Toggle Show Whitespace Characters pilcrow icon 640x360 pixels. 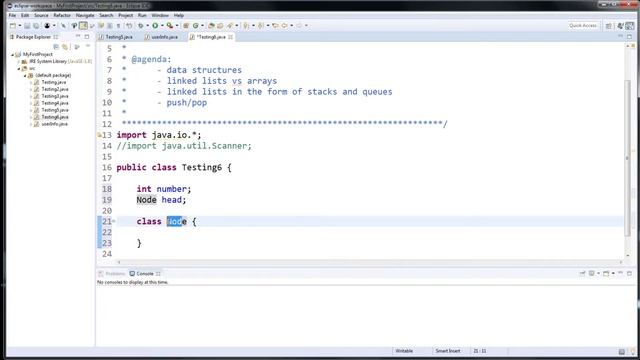(118, 25)
